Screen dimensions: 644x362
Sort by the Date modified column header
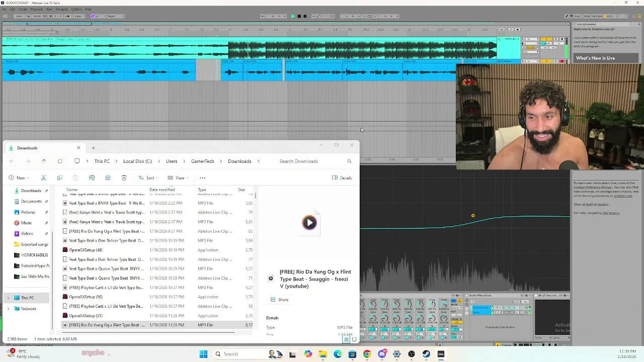point(162,190)
